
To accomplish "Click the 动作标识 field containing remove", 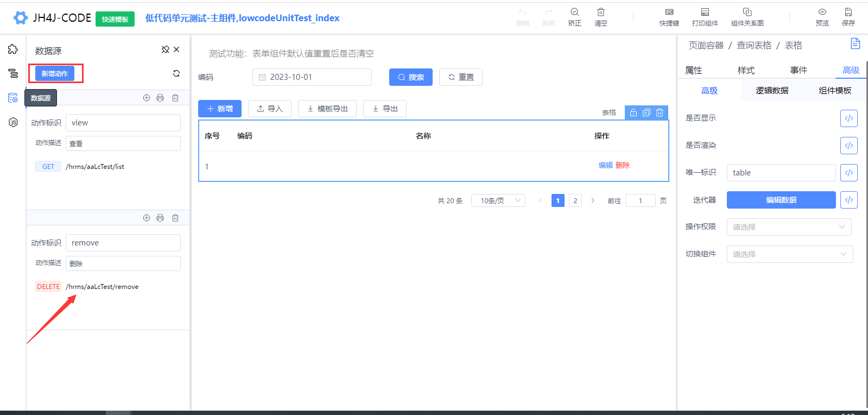I will click(123, 243).
